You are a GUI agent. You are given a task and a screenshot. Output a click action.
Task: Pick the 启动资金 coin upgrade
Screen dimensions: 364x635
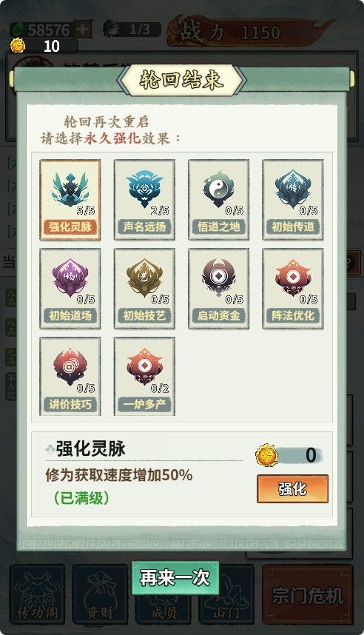(x=219, y=289)
